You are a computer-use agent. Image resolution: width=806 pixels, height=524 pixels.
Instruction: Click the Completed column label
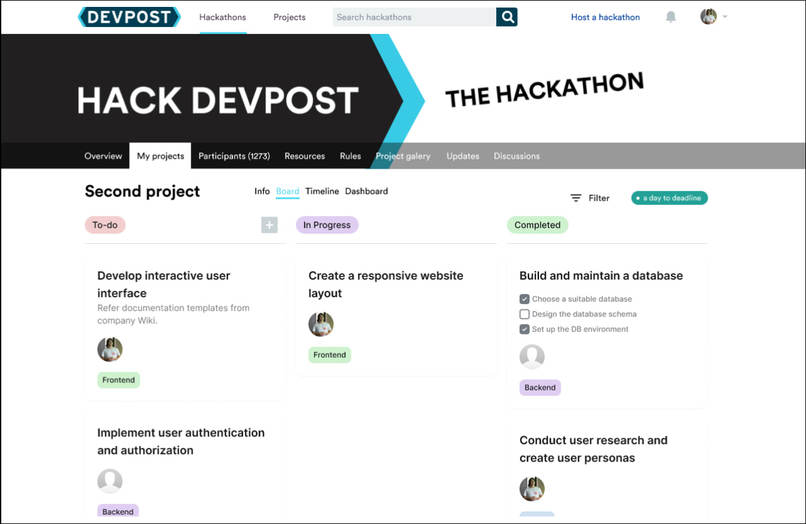coord(537,225)
